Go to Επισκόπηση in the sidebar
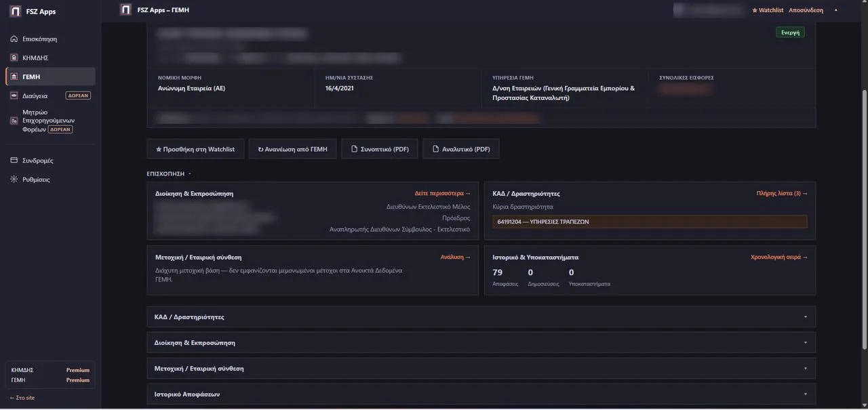 (x=50, y=39)
